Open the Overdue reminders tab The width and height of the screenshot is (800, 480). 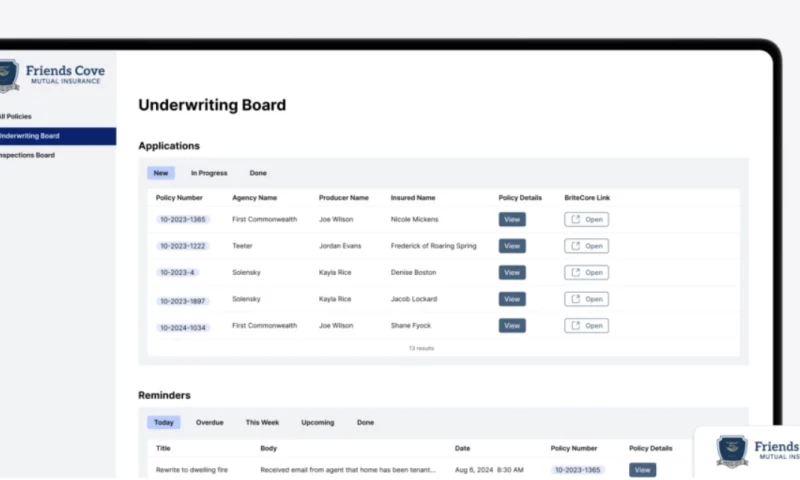tap(210, 422)
